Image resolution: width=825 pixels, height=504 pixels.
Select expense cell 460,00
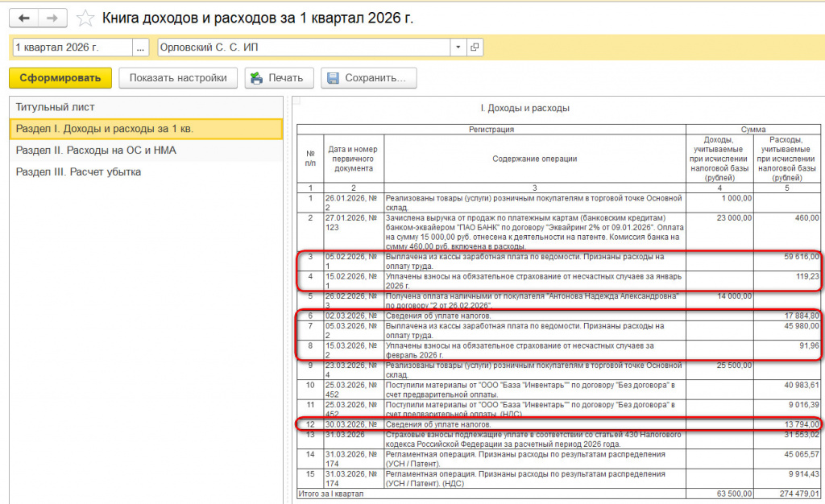787,232
